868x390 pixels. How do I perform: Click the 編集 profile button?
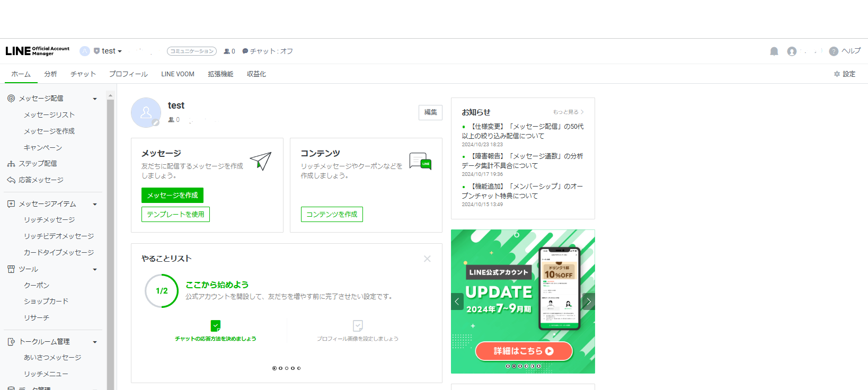click(430, 112)
